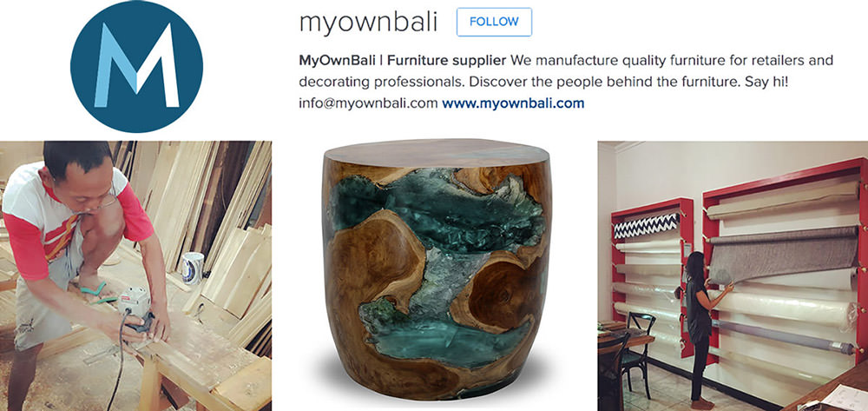This screenshot has height=411, width=868.
Task: Click the white letter M inside logo
Action: (137, 65)
